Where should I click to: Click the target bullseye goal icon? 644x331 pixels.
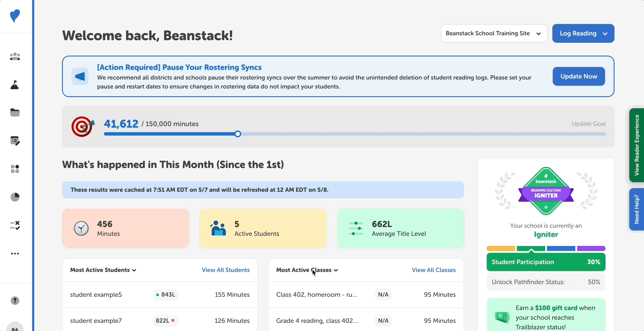point(83,127)
